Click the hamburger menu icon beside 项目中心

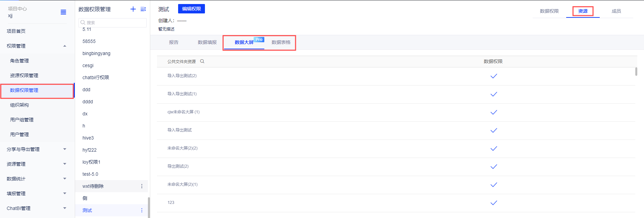pyautogui.click(x=63, y=12)
